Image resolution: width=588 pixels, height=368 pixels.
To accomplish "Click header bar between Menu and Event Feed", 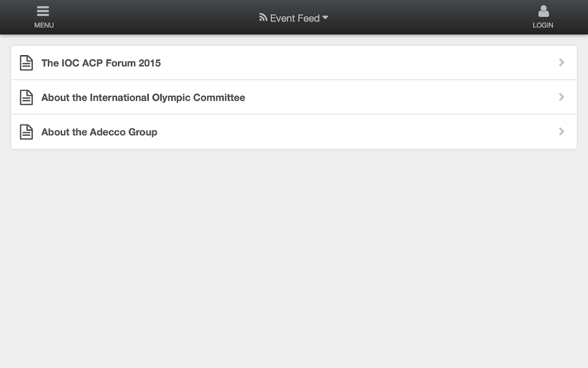I will pos(152,17).
